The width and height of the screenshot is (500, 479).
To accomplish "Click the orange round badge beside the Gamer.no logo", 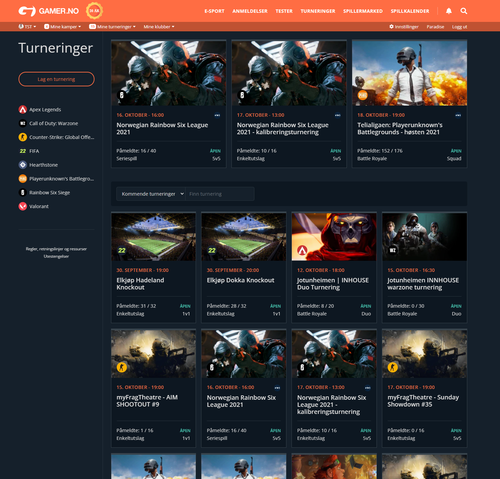I will 94,11.
